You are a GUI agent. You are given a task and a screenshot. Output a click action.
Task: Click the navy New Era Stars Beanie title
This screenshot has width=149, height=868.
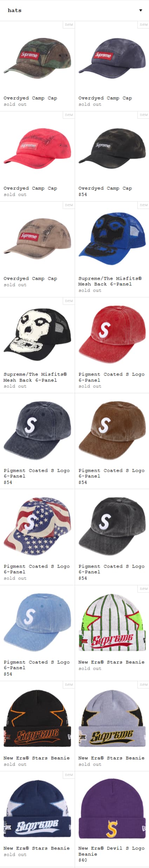coord(36,848)
